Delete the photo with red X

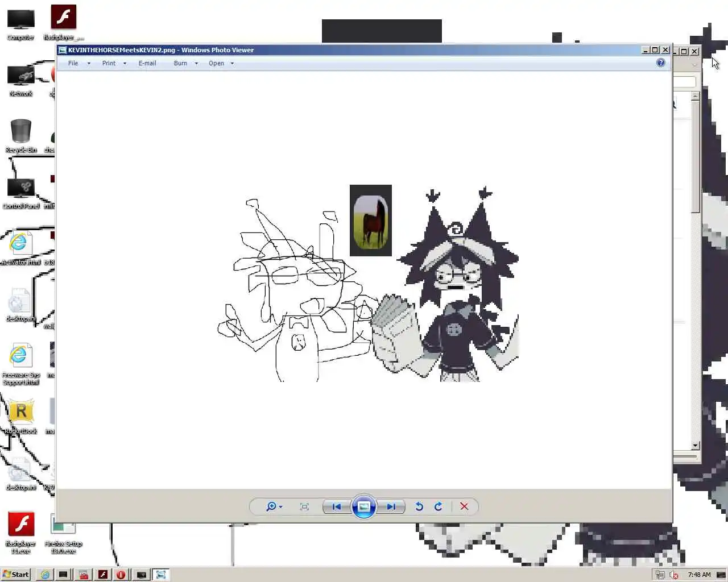pyautogui.click(x=464, y=506)
